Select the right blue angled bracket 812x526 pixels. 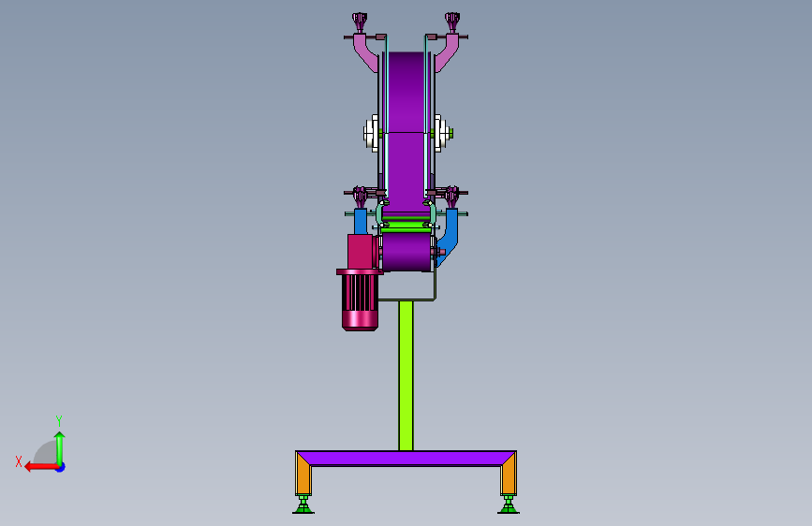449,236
